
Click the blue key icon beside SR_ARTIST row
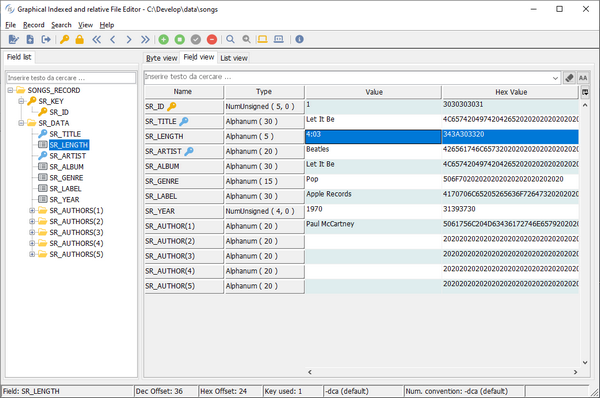(189, 151)
